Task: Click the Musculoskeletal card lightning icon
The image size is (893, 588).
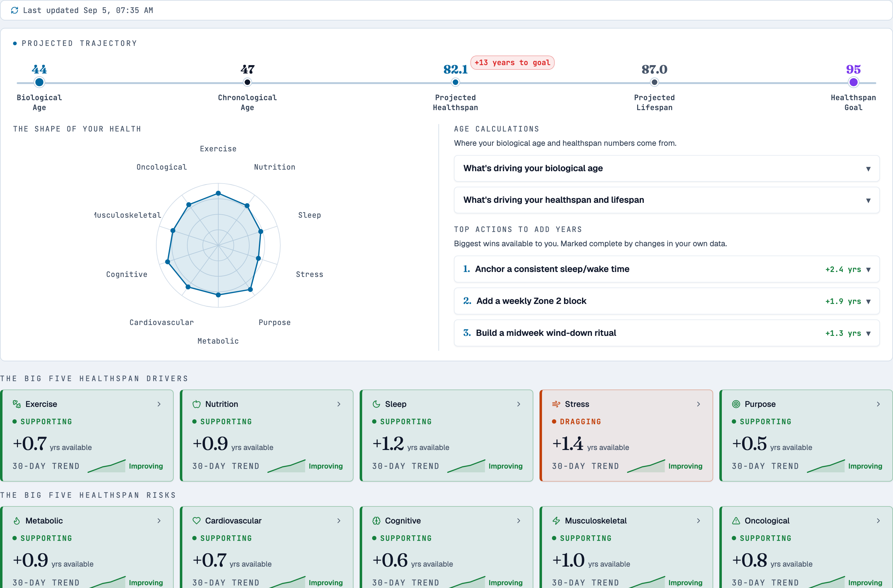Action: pyautogui.click(x=556, y=520)
